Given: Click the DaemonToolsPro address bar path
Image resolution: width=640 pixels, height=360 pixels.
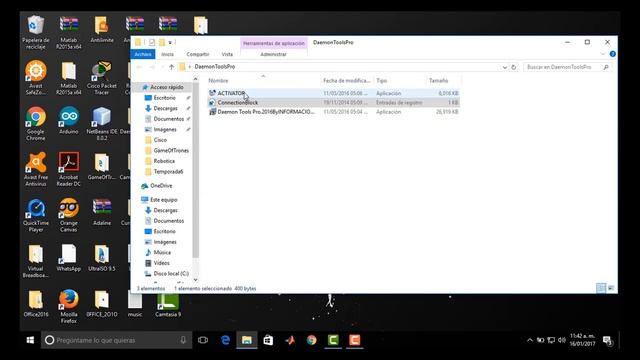Looking at the screenshot, I should coord(215,67).
